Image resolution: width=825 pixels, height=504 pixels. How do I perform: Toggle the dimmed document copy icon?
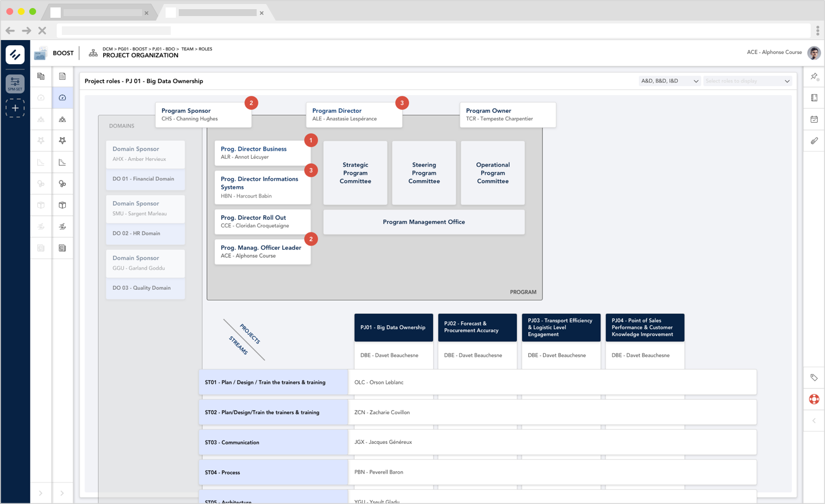pos(40,76)
